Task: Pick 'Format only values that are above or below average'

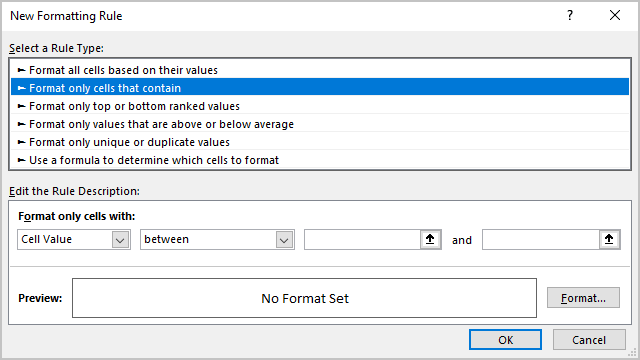Action: click(320, 124)
